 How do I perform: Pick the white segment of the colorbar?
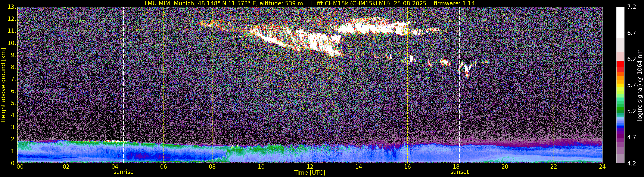(x=620, y=22)
